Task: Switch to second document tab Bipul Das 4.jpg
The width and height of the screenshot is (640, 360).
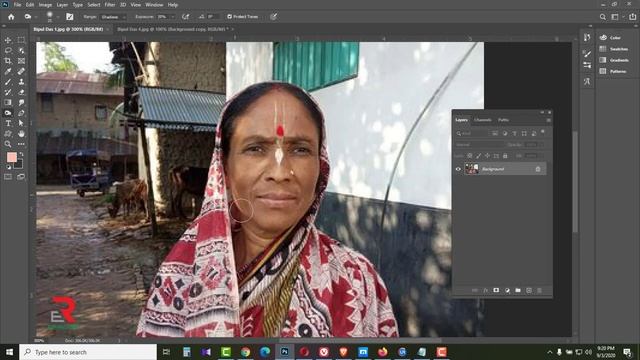Action: click(x=173, y=29)
